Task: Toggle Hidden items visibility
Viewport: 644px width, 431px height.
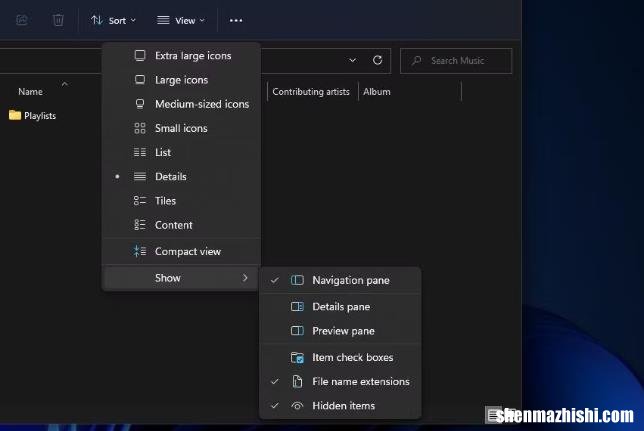Action: (340, 406)
